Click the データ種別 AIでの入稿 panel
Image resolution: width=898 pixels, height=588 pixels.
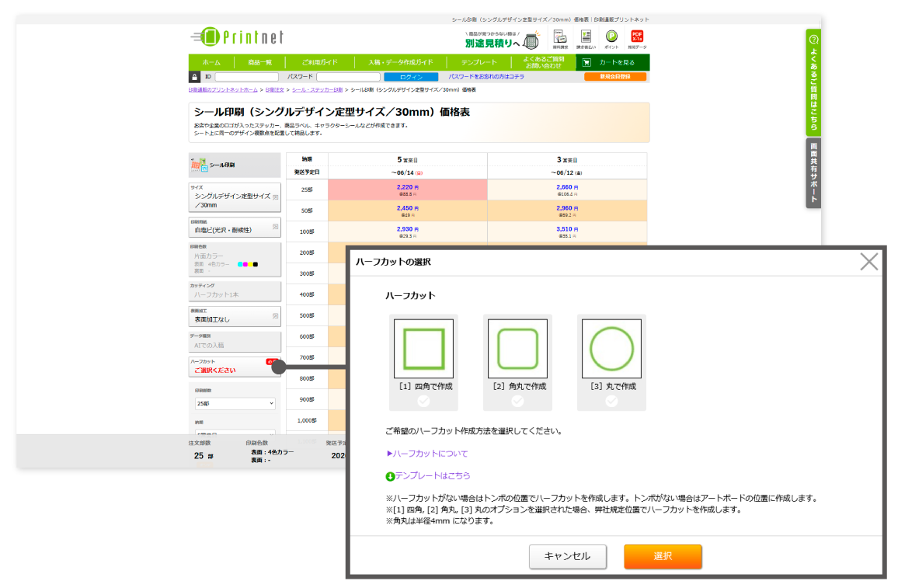[235, 343]
